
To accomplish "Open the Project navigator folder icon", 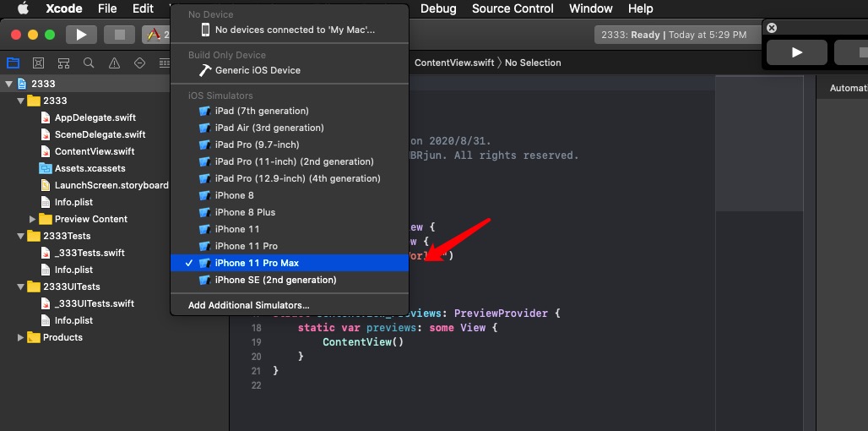I will click(12, 63).
